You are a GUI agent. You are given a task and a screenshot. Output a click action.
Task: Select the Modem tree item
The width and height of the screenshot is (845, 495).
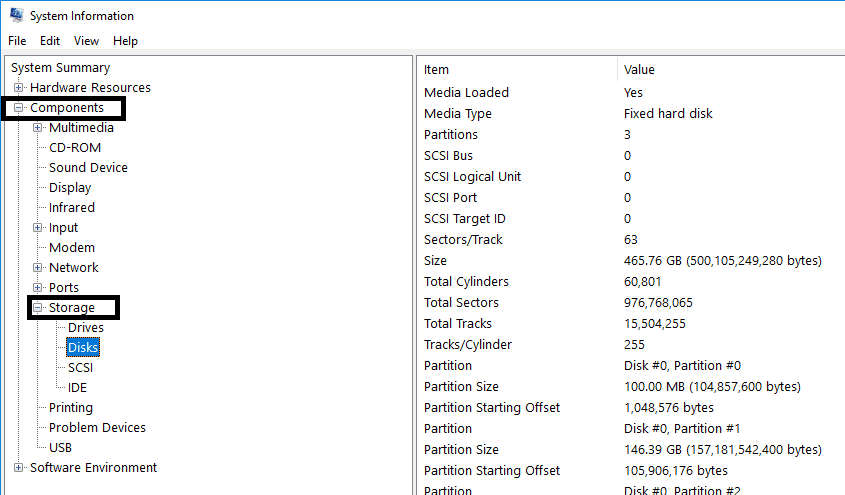click(72, 247)
